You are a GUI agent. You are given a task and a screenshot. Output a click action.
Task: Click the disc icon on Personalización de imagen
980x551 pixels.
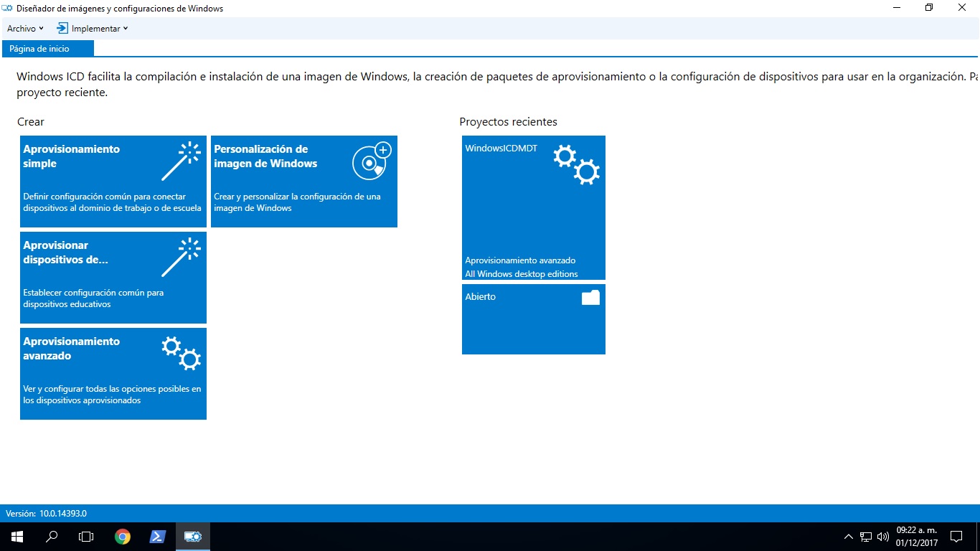[372, 161]
